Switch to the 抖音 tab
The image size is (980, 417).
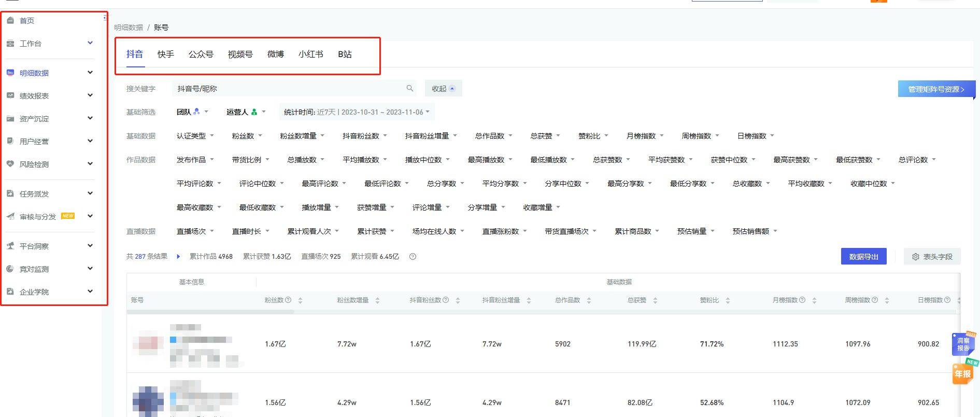(x=135, y=54)
